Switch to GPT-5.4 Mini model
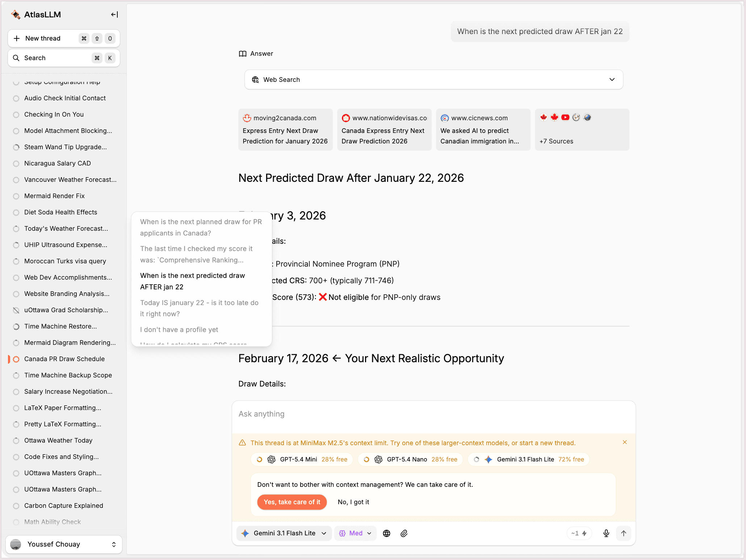This screenshot has width=746, height=560. click(x=302, y=459)
